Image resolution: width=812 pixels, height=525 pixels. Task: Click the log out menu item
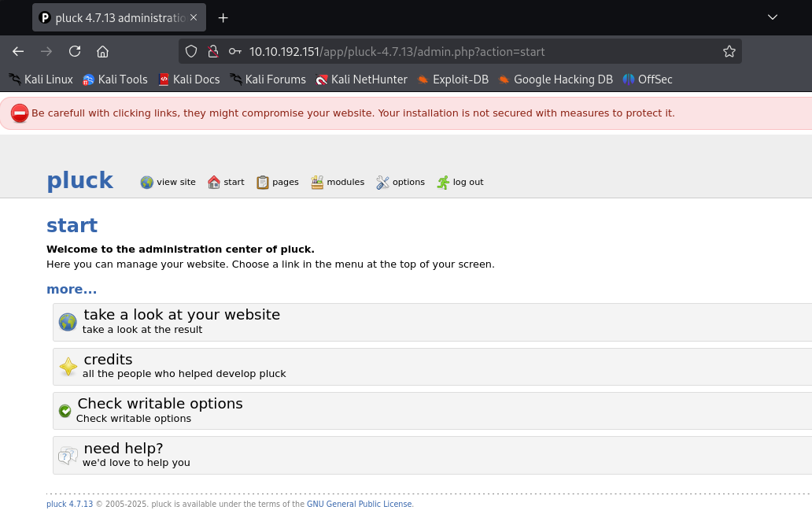(460, 183)
